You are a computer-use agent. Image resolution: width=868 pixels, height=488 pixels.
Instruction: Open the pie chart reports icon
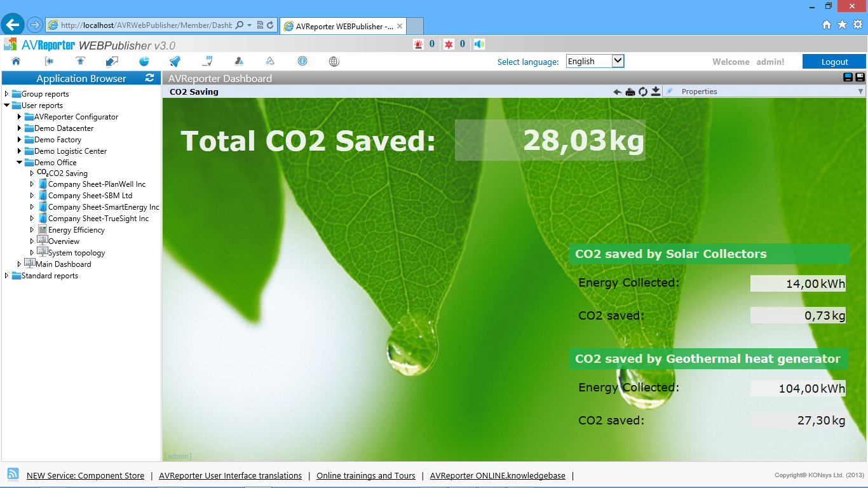(144, 62)
